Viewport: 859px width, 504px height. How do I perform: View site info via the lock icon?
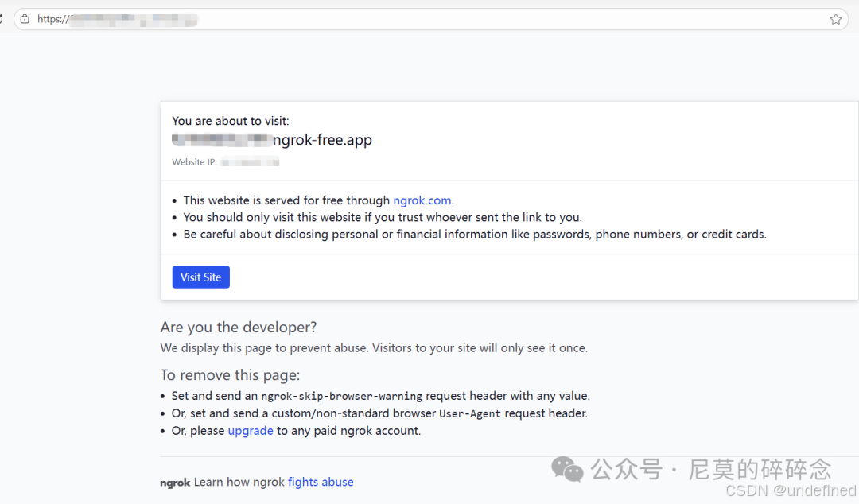click(x=25, y=19)
